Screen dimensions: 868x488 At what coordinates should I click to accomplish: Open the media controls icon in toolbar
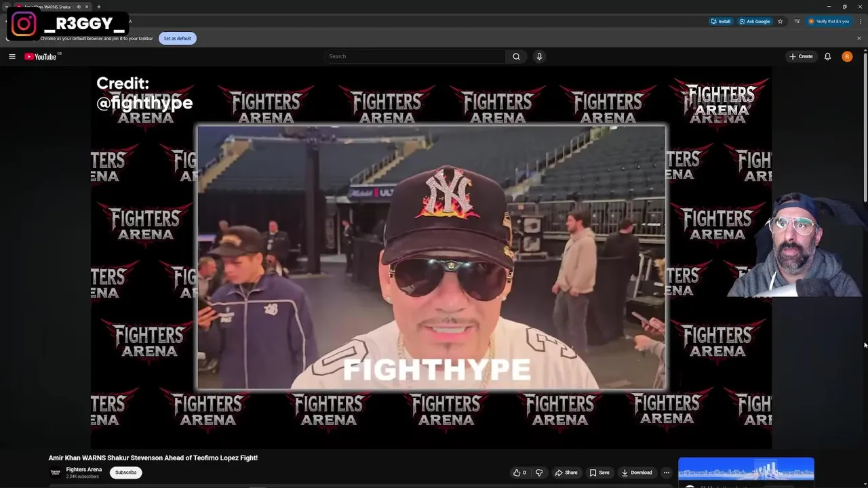797,21
